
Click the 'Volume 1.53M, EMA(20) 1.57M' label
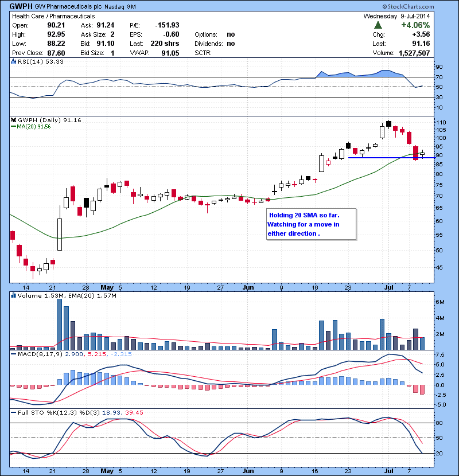pos(67,295)
